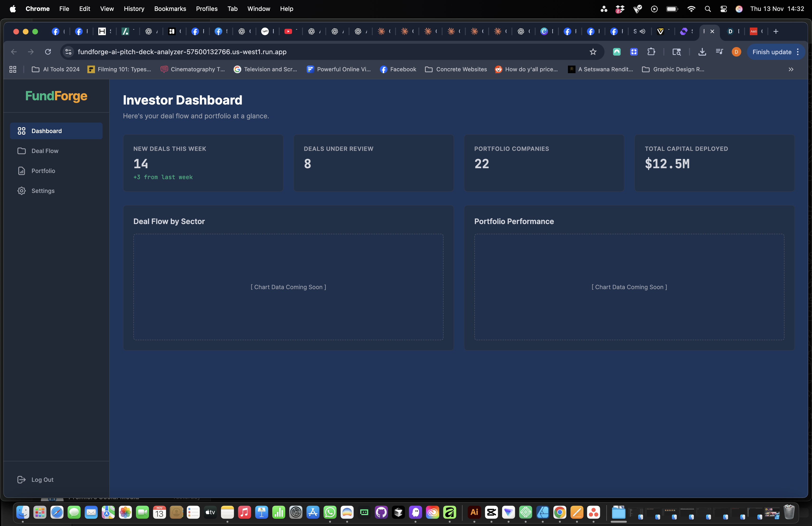The width and height of the screenshot is (812, 526).
Task: Open the History menu
Action: 134,9
